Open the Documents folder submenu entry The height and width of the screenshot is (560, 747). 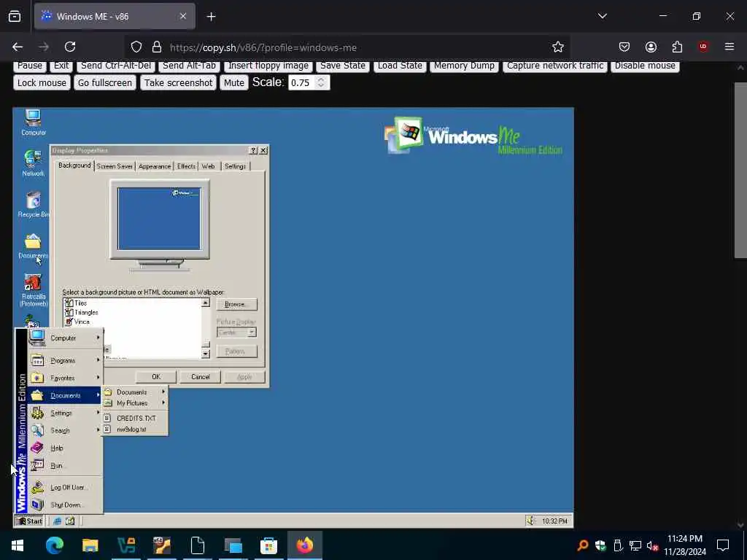coord(135,392)
